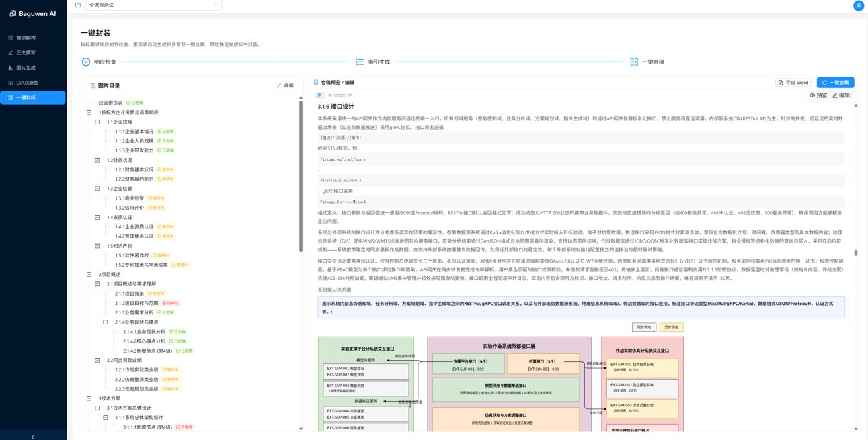
Task: Click 收缩 to collapse the directory panel
Action: [285, 86]
